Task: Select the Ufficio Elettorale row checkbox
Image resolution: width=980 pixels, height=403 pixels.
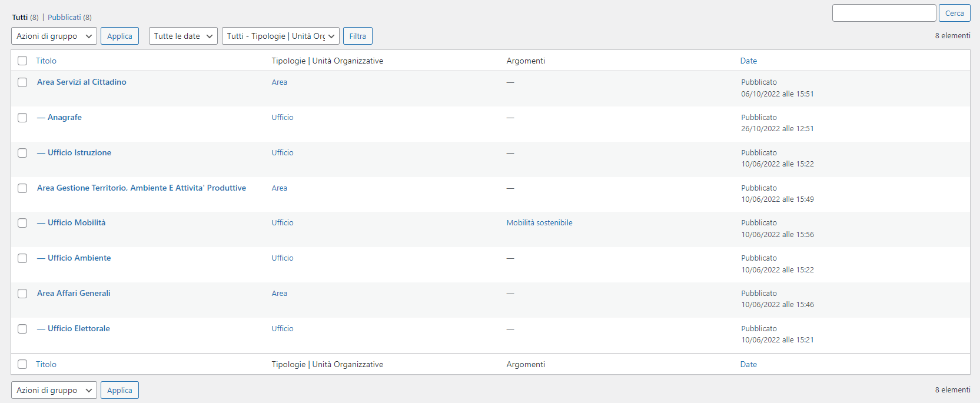Action: pos(22,329)
